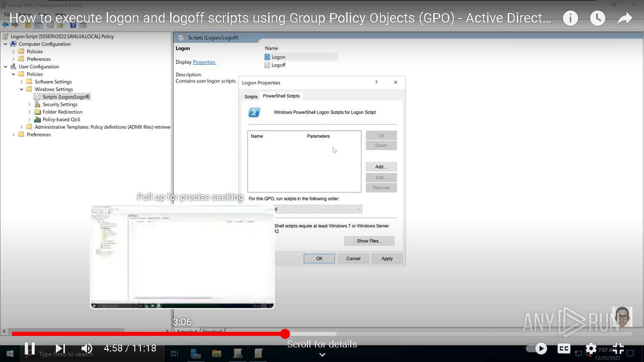Click the Scroll for details chevron
644x362 pixels.
click(322, 354)
